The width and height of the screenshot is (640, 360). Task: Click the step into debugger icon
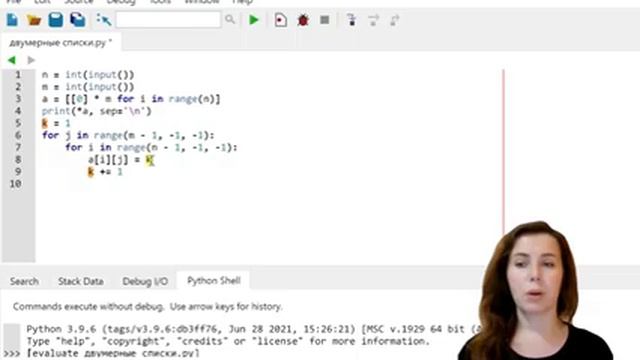tap(351, 20)
